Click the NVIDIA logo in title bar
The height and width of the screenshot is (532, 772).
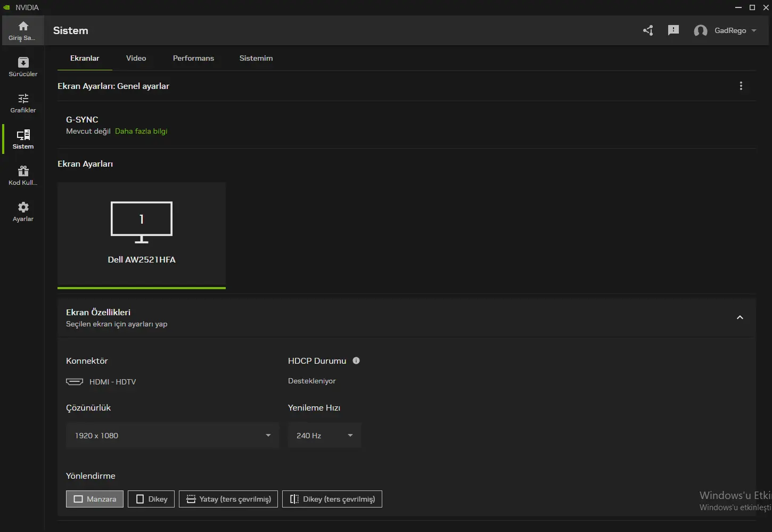click(6, 7)
